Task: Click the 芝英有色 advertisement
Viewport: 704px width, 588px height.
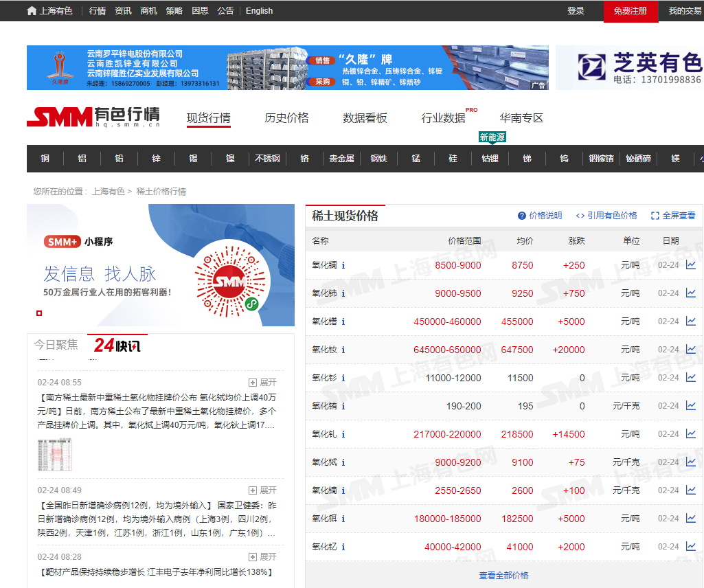Action: click(629, 67)
